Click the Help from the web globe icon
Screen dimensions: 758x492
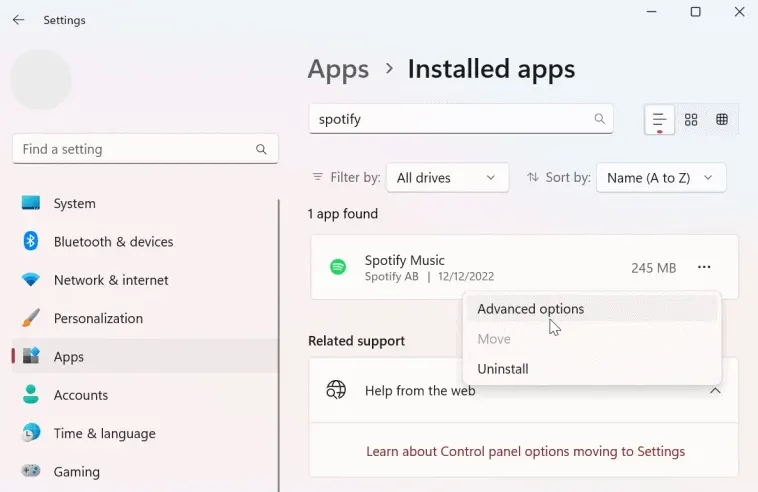click(336, 390)
